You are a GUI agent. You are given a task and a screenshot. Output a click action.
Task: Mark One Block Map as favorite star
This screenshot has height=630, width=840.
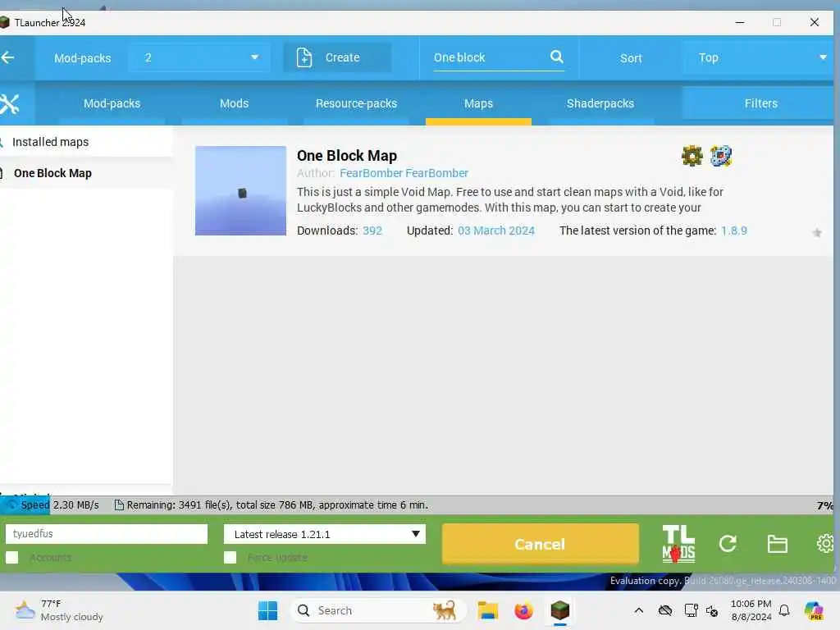point(816,232)
